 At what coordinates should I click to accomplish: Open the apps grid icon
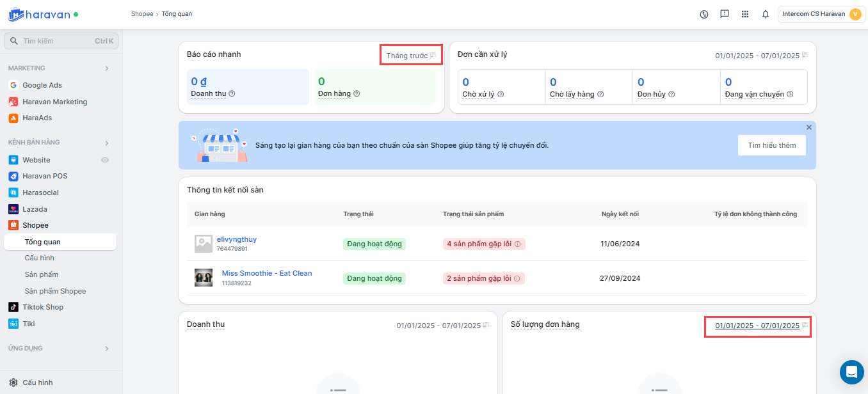(745, 14)
